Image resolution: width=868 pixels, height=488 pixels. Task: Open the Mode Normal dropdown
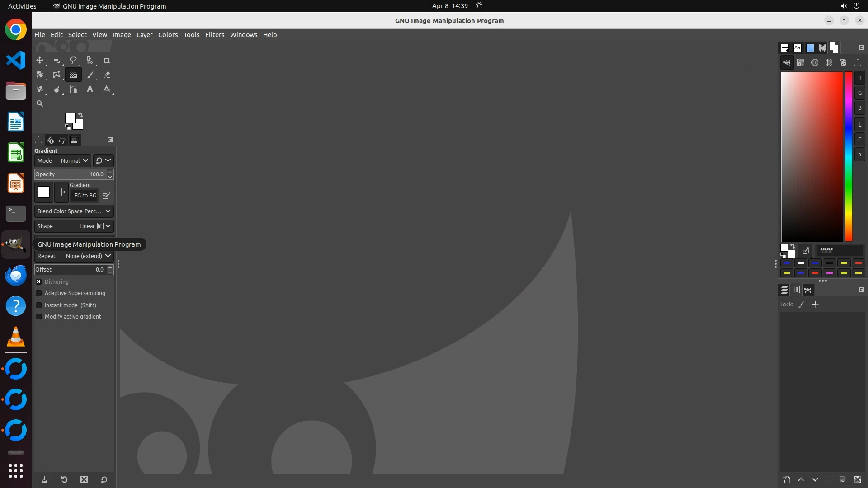point(75,160)
